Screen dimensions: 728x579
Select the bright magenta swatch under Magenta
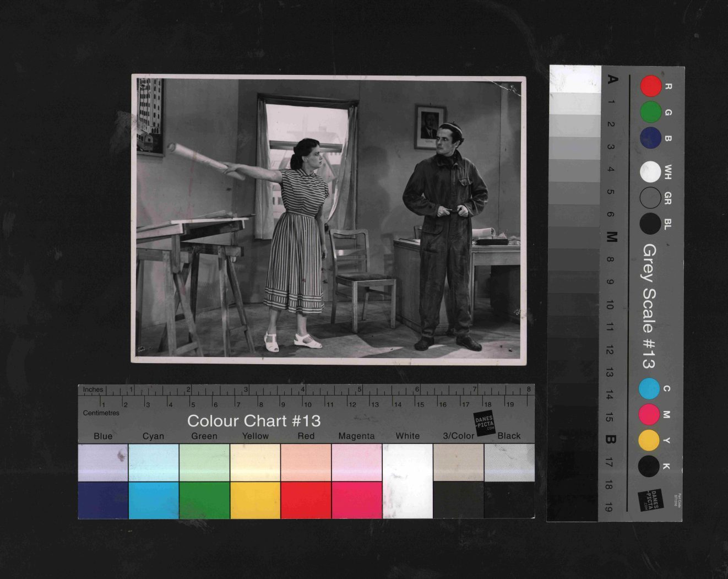tap(357, 500)
